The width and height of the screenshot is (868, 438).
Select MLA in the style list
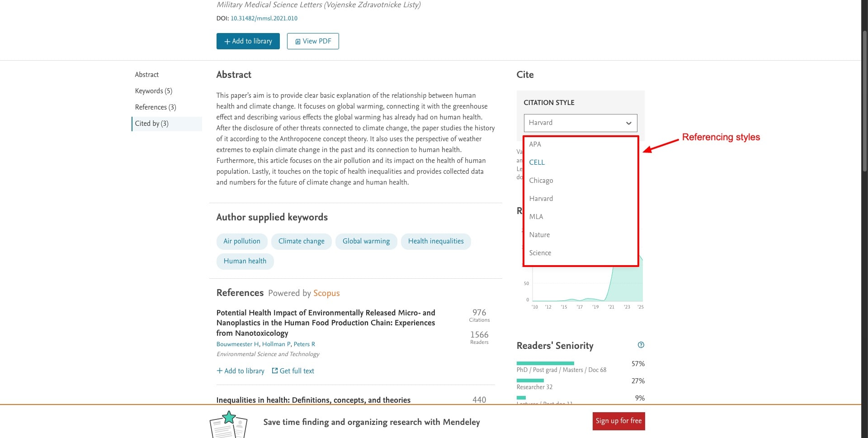(x=536, y=217)
